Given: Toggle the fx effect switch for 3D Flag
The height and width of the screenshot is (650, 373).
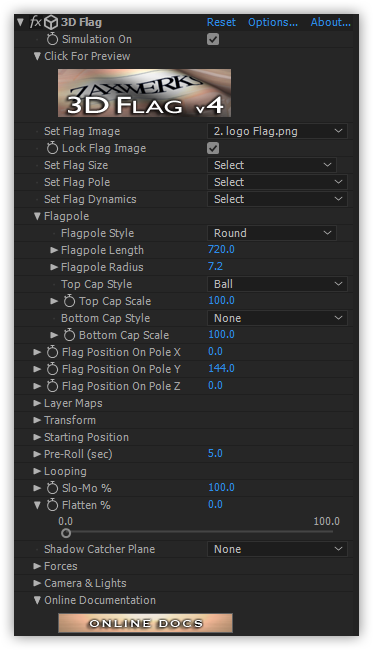Looking at the screenshot, I should tap(35, 22).
